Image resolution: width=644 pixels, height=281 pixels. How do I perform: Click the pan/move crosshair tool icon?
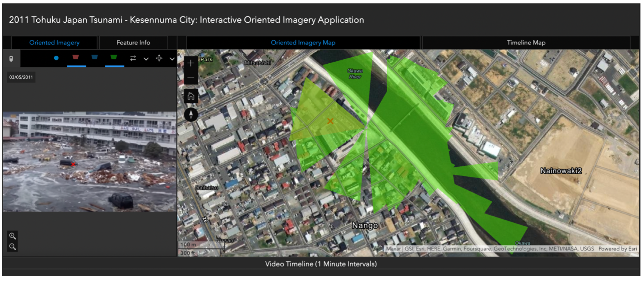159,58
